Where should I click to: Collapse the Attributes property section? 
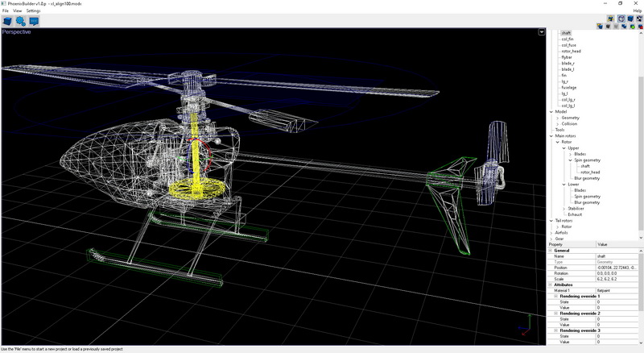coord(551,284)
